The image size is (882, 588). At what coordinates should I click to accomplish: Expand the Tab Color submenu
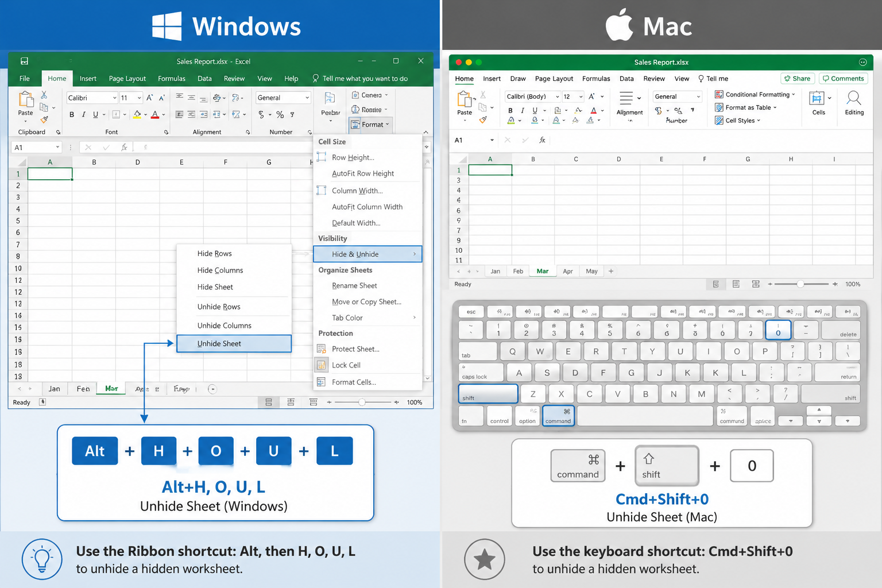pos(367,318)
